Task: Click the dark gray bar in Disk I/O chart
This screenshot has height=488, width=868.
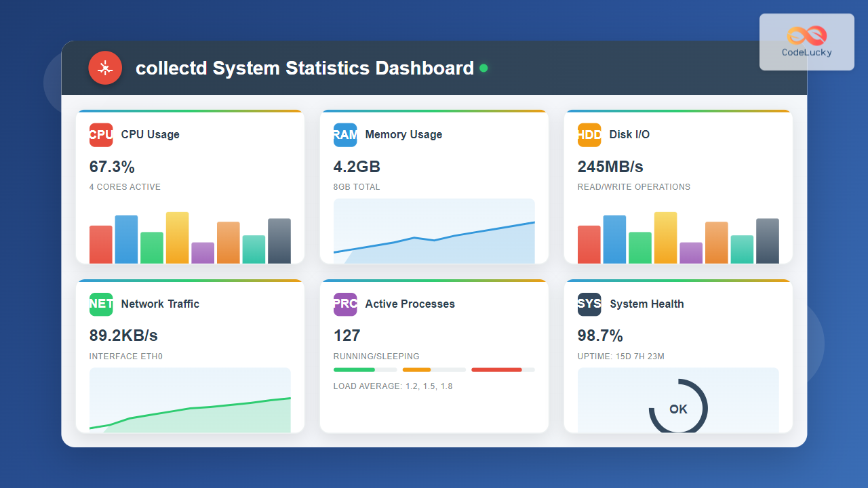Action: (x=767, y=241)
